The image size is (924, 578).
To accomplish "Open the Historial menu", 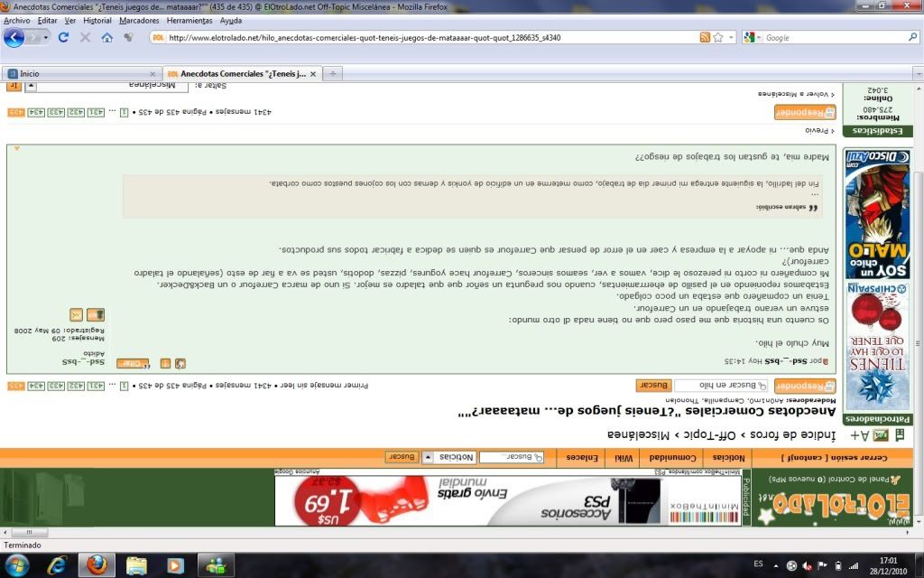I will (x=97, y=21).
